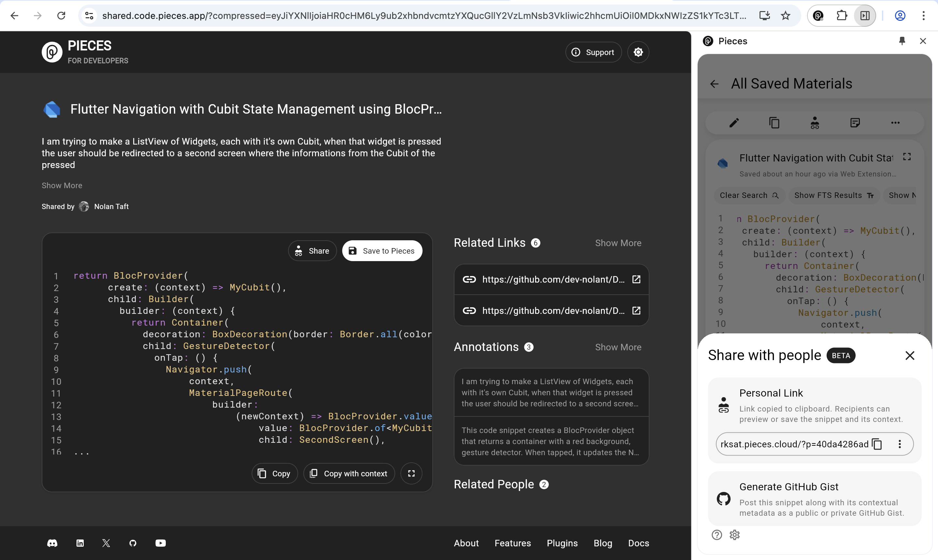Open second github.com related link externally
This screenshot has height=560, width=938.
tap(636, 311)
